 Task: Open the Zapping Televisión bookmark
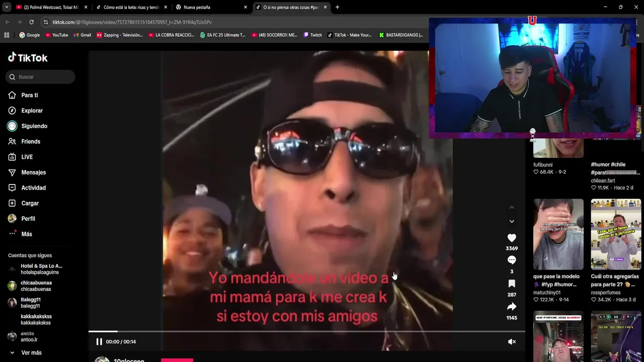[120, 35]
